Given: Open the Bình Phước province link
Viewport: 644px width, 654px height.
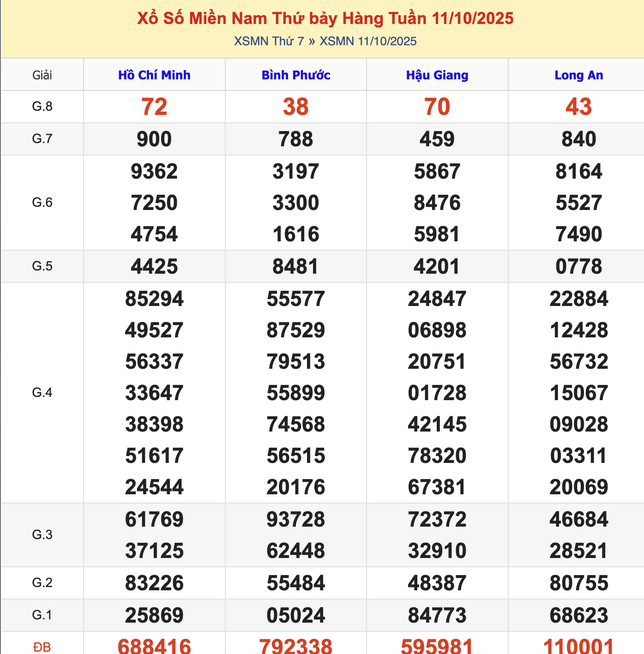Looking at the screenshot, I should (296, 75).
